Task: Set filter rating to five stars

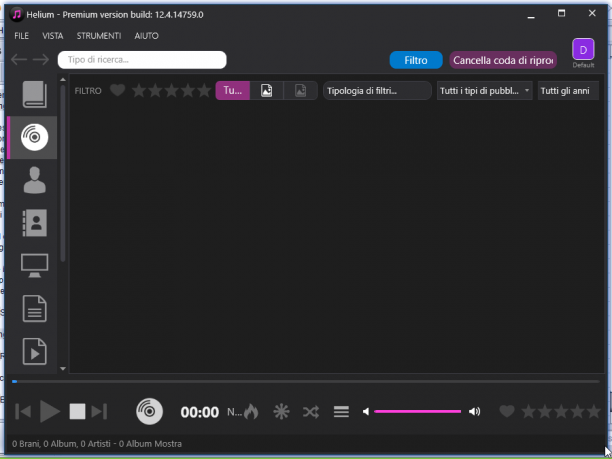Action: [x=204, y=91]
